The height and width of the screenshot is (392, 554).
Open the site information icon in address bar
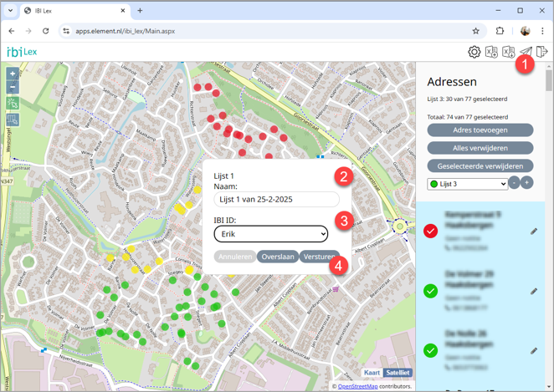point(66,31)
